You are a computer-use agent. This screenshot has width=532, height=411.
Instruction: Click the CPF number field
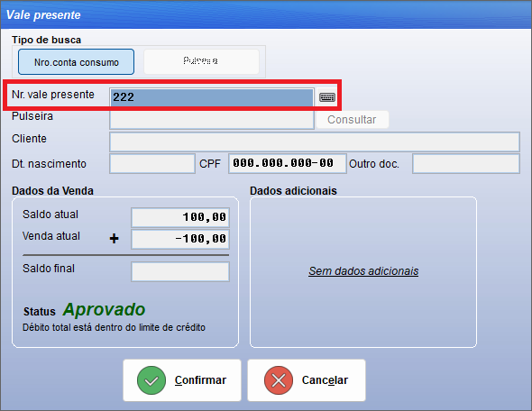[x=288, y=164]
